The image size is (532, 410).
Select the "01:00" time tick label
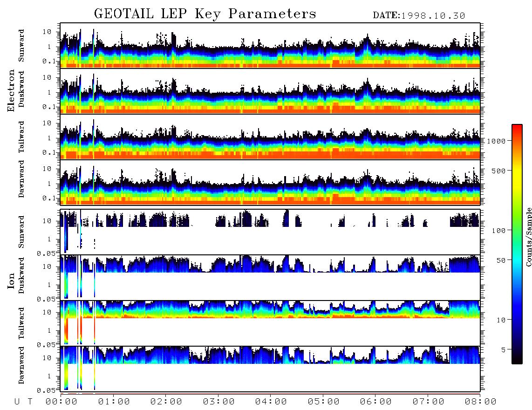coord(114,402)
